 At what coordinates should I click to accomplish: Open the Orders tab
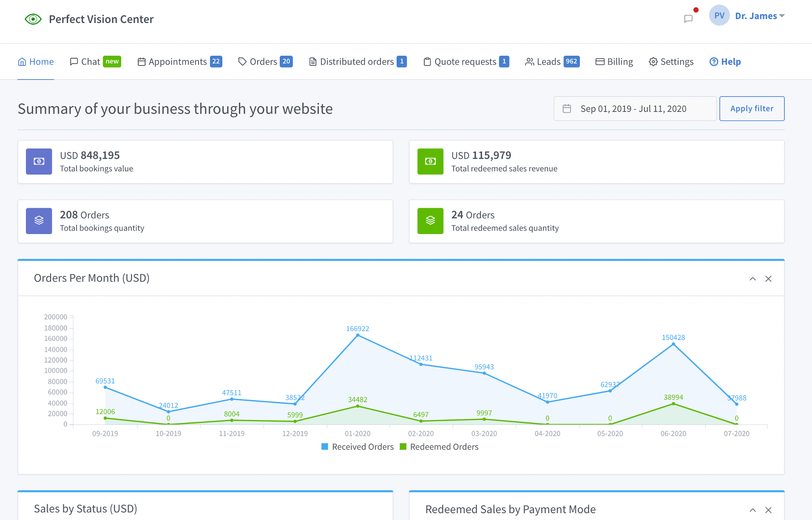(266, 62)
